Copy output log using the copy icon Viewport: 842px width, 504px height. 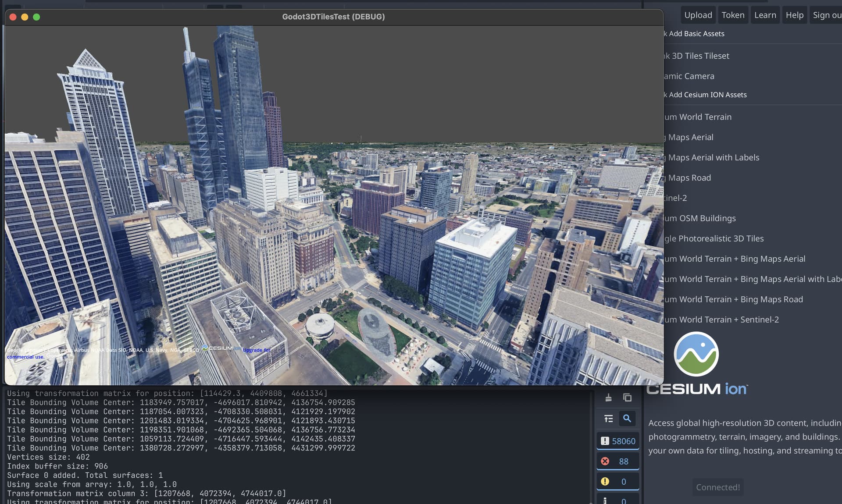627,398
